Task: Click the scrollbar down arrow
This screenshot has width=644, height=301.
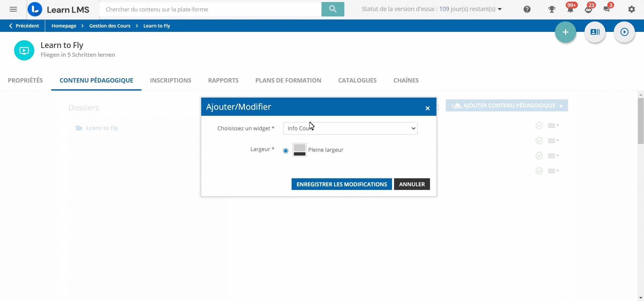Action: 641,298
